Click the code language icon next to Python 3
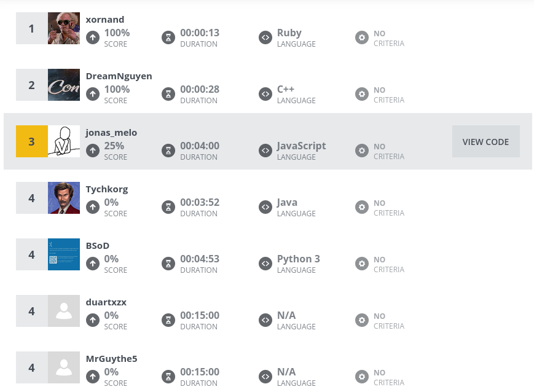This screenshot has width=534, height=392. click(265, 264)
